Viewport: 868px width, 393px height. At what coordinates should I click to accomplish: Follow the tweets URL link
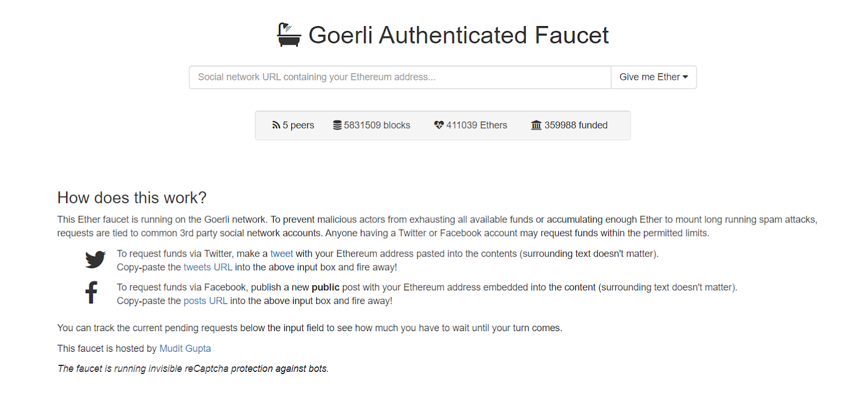point(208,267)
